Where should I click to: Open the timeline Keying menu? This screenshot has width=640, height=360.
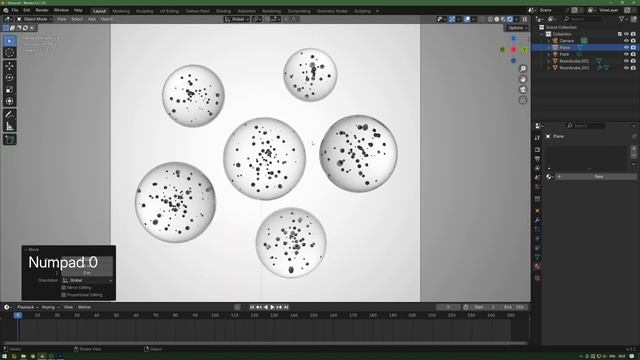pos(51,307)
